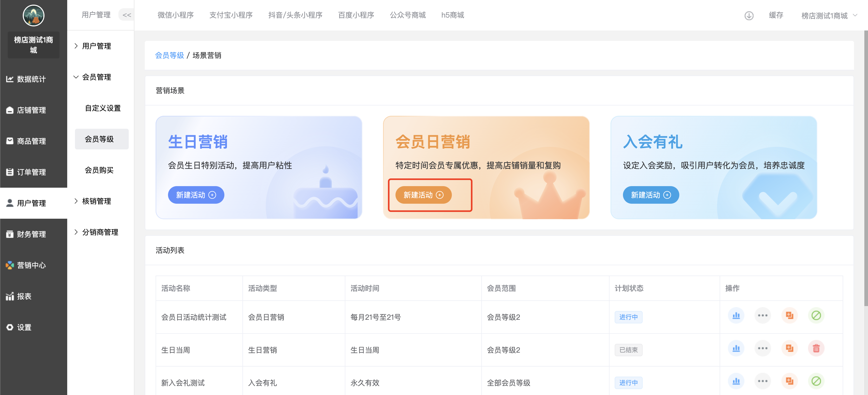
Task: Open 榜店测试1商城 account dropdown
Action: tap(829, 16)
